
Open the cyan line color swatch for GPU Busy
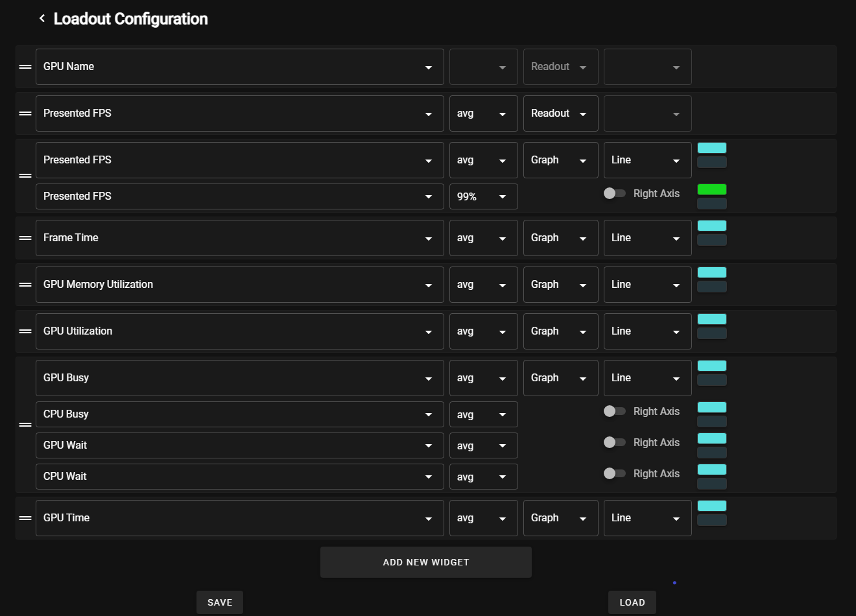pyautogui.click(x=712, y=366)
